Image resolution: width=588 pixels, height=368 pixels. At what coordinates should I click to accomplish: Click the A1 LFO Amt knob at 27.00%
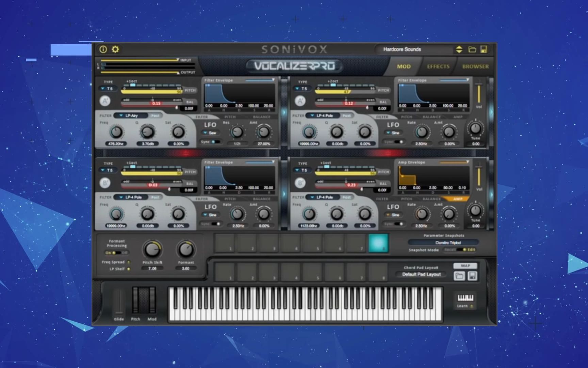pyautogui.click(x=264, y=132)
